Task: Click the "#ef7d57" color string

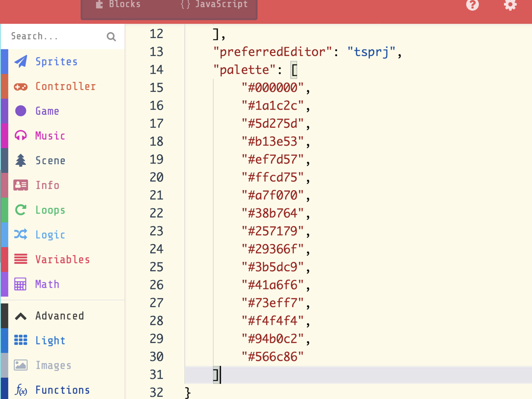Action: pyautogui.click(x=272, y=160)
